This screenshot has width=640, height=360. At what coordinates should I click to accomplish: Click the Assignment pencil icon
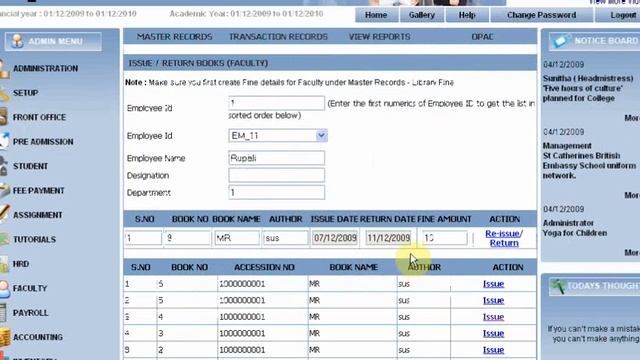click(4, 214)
